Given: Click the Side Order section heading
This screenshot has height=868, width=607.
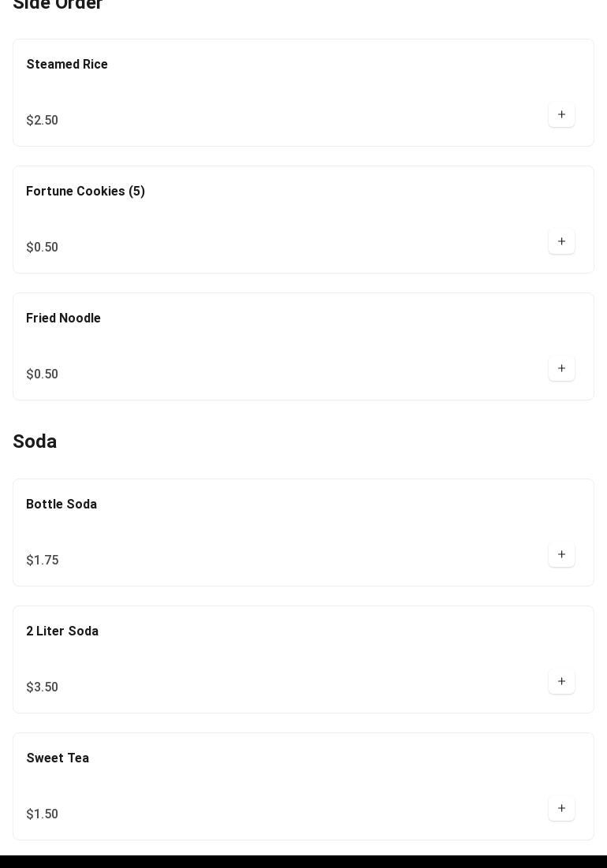Looking at the screenshot, I should [x=58, y=5].
